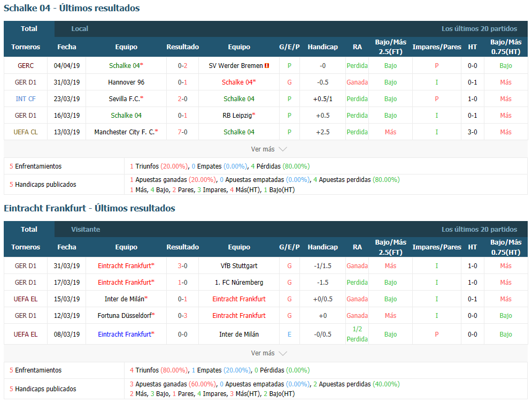Open Inter de Milán link in 08/03/19 row
This screenshot has height=403, width=532.
click(239, 334)
